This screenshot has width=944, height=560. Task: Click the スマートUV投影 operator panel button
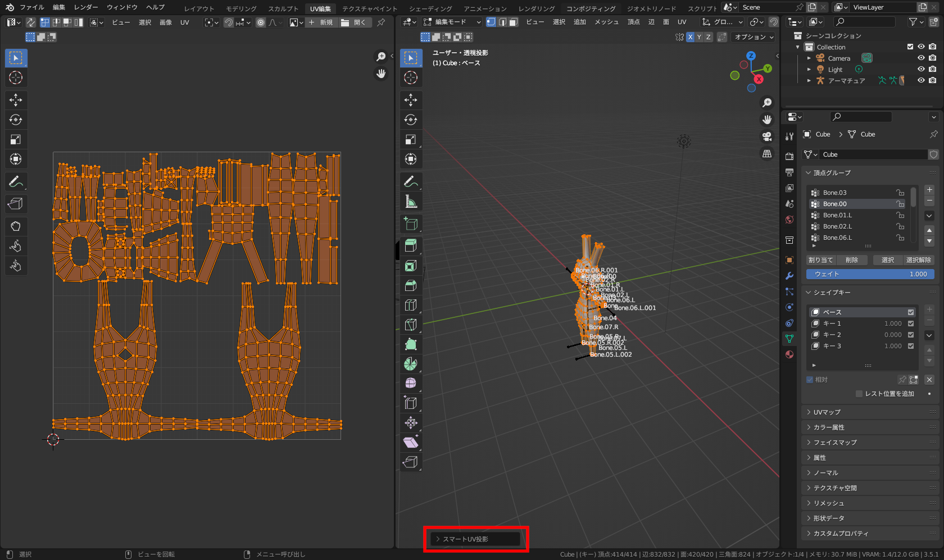tap(475, 538)
